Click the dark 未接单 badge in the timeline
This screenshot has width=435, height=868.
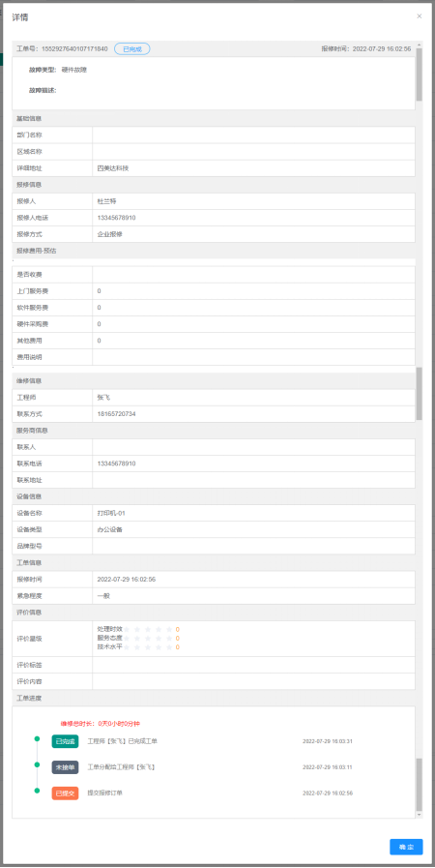65,767
